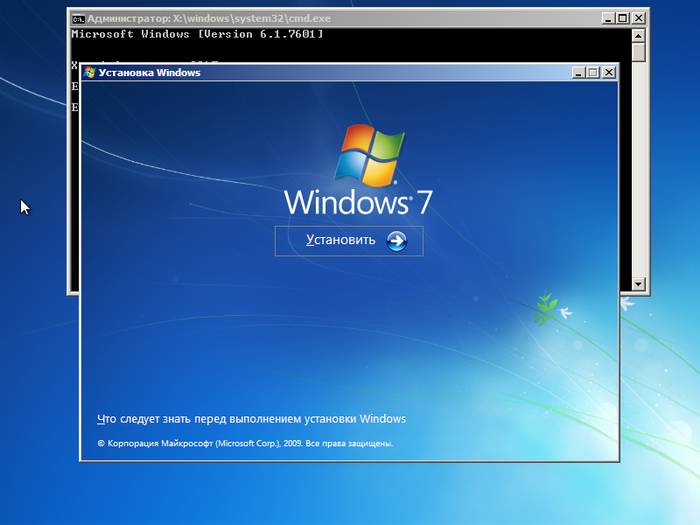Viewport: 700px width, 525px height.
Task: Click the cmd vertical scrollbar track
Action: [639, 160]
